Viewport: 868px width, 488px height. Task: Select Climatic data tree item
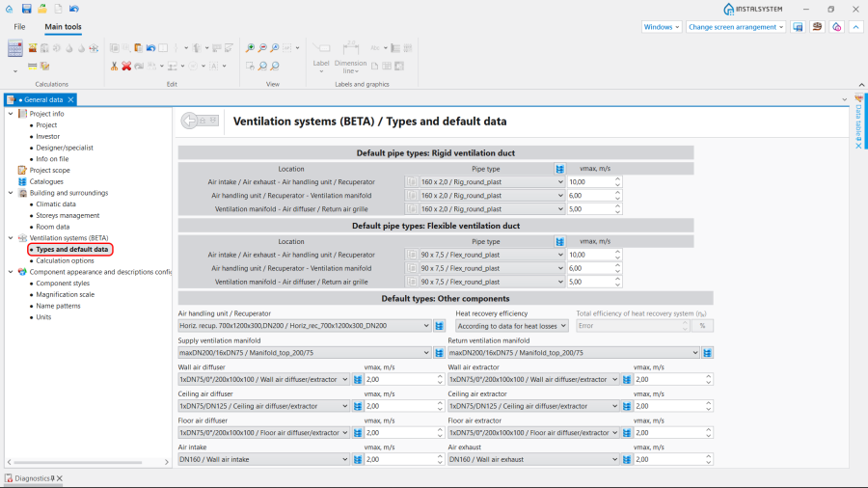pyautogui.click(x=55, y=204)
